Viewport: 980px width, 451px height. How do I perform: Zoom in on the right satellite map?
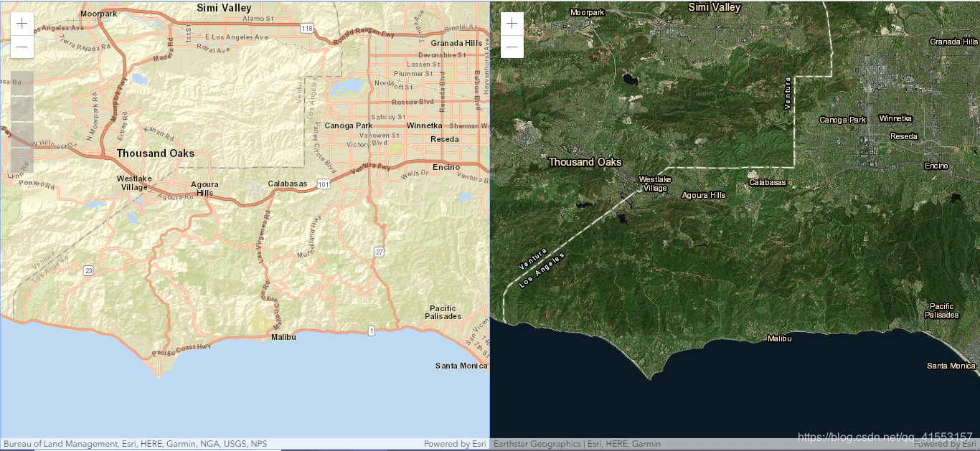coord(512,23)
